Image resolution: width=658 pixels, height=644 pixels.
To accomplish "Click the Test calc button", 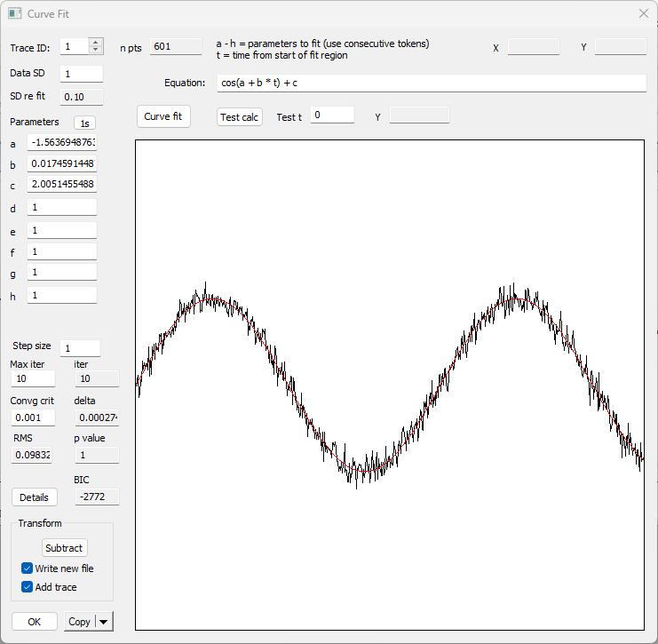I will coord(240,117).
